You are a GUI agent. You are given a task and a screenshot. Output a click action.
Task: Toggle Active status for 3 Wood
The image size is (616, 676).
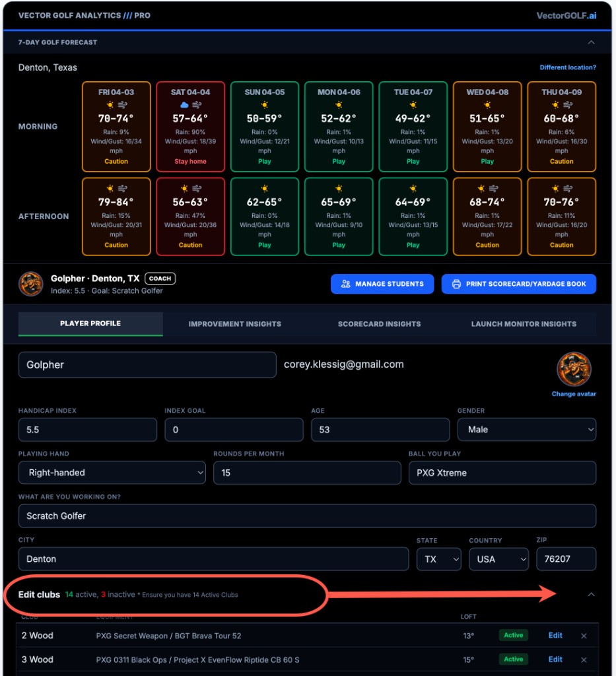[x=513, y=659]
